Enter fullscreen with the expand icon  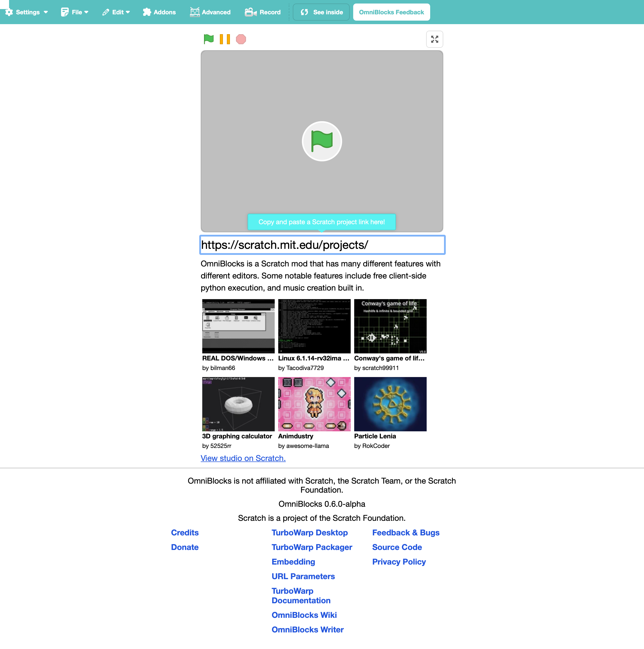click(434, 39)
